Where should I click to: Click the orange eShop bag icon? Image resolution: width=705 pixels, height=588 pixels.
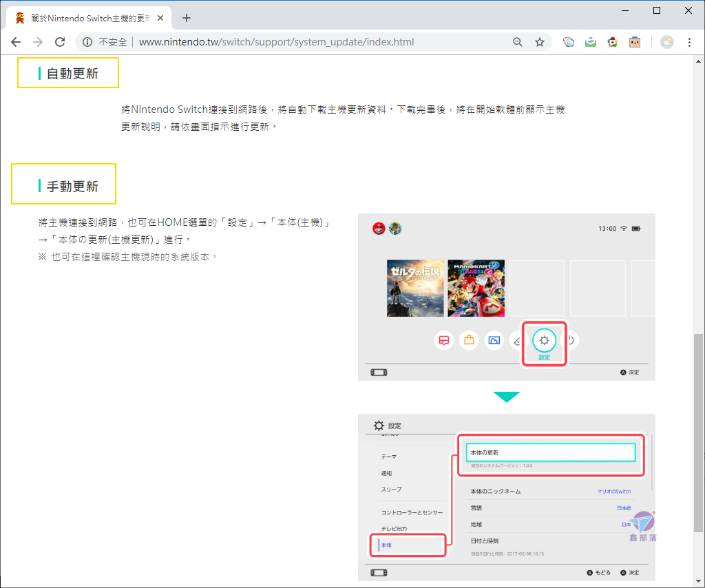point(469,340)
